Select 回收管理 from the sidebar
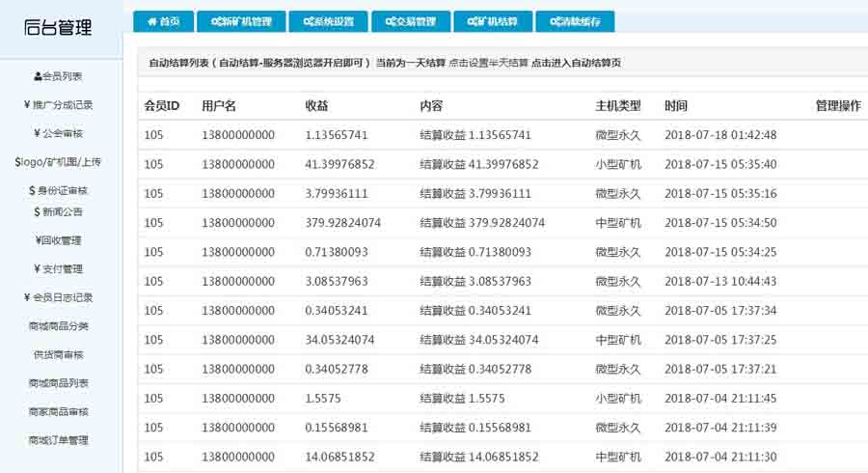The width and height of the screenshot is (868, 473). tap(61, 240)
